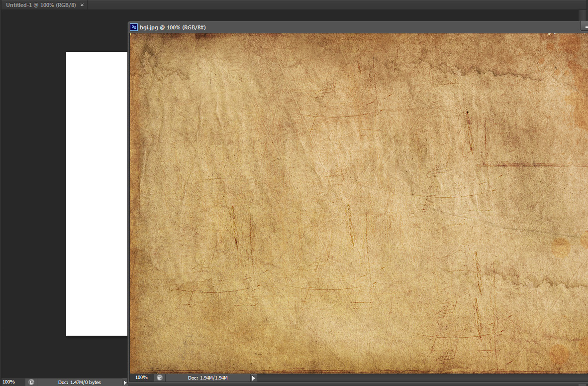Minimize the bgi.jpg floating window

pyautogui.click(x=586, y=27)
